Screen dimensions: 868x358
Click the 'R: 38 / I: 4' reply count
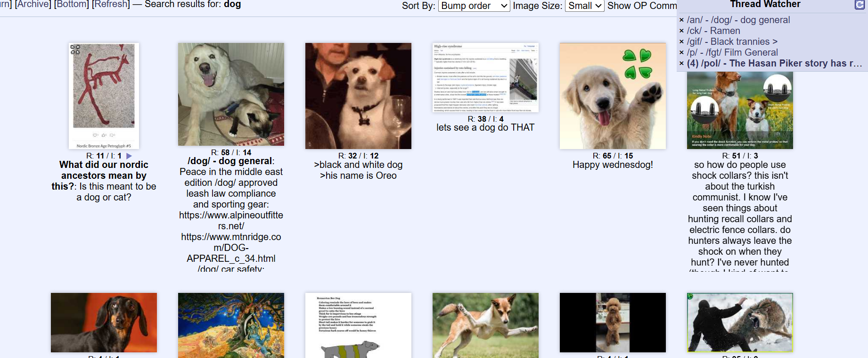(x=485, y=119)
